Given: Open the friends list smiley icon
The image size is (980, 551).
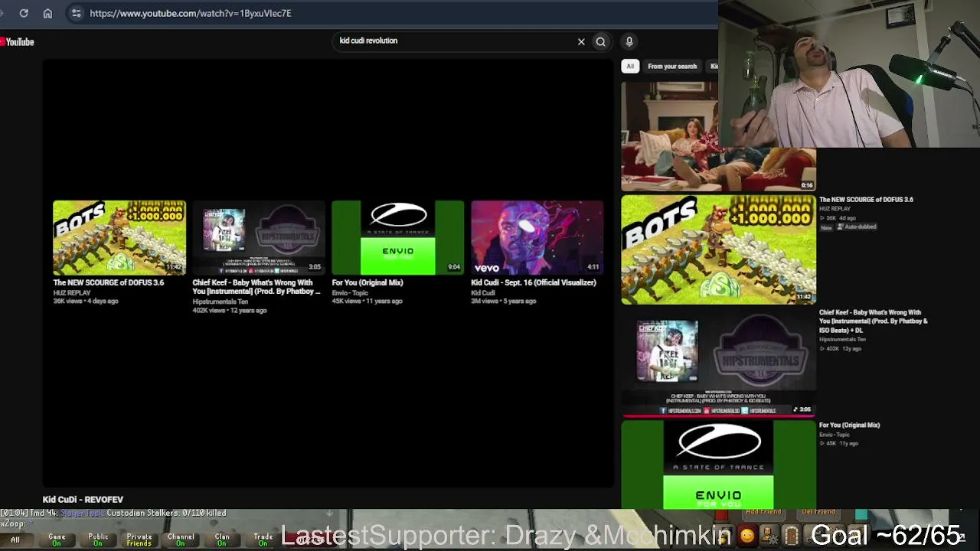Looking at the screenshot, I should [746, 536].
